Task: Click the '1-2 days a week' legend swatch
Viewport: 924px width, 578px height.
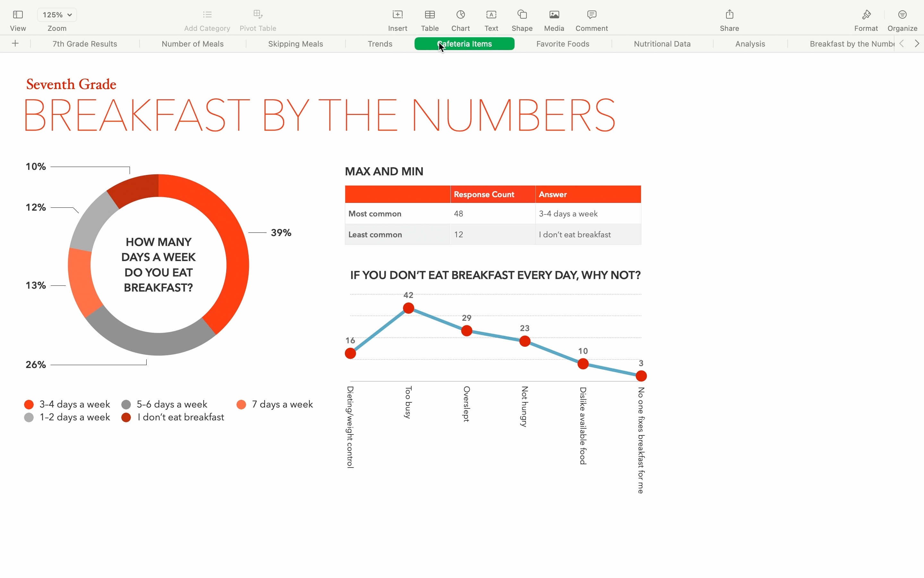Action: (29, 417)
